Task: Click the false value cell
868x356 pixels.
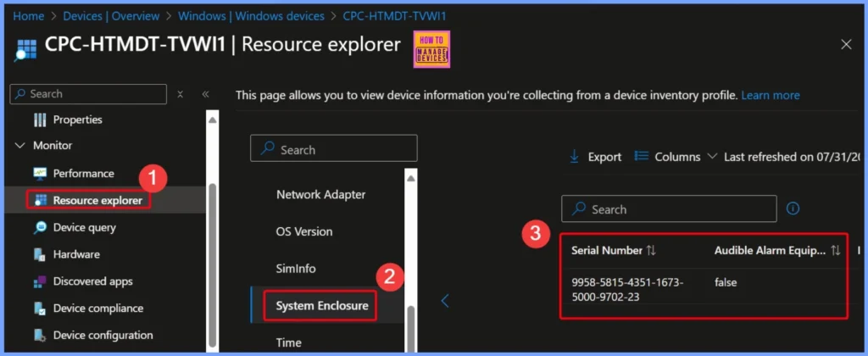Action: coord(726,283)
